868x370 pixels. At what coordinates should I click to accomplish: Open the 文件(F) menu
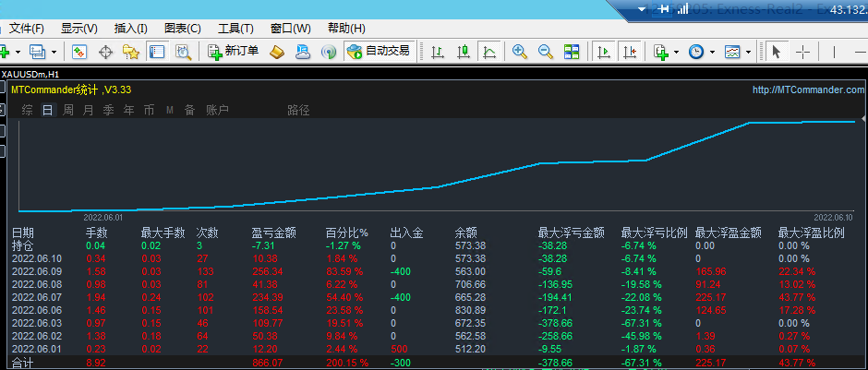coord(27,29)
